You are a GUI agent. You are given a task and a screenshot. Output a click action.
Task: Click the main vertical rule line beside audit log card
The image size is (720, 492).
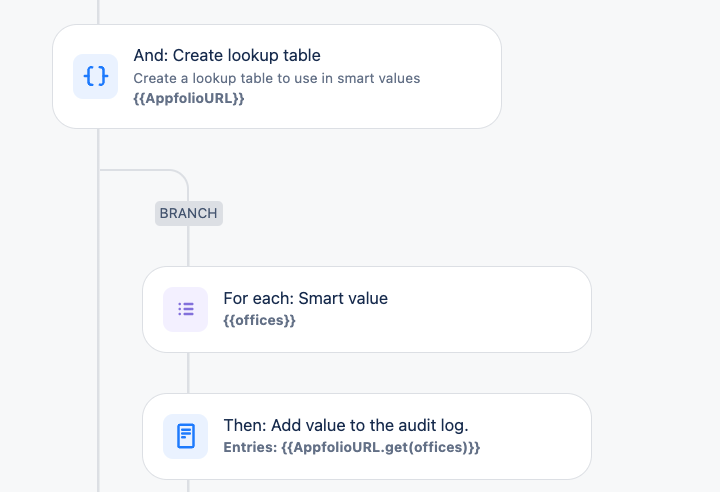[98, 436]
